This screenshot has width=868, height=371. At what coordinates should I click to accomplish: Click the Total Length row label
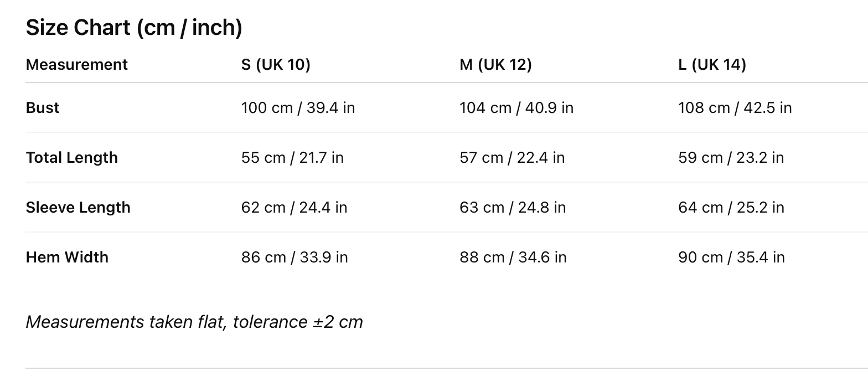tap(72, 158)
